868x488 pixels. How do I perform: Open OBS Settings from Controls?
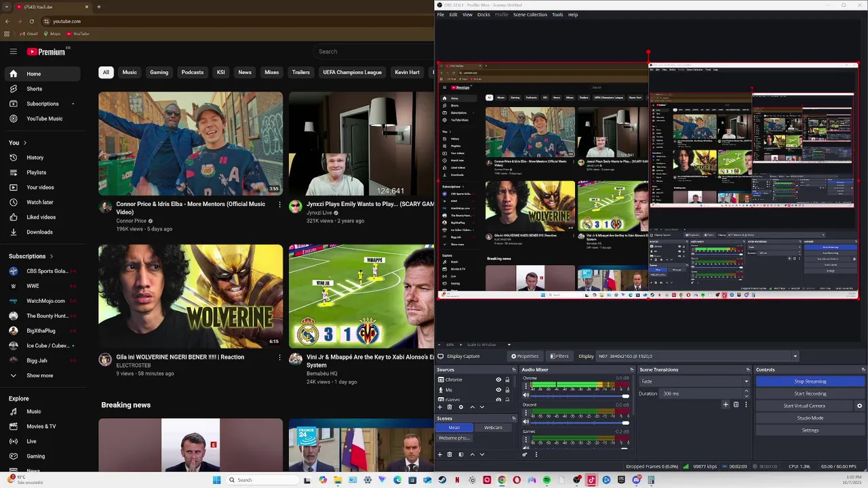[x=810, y=430]
